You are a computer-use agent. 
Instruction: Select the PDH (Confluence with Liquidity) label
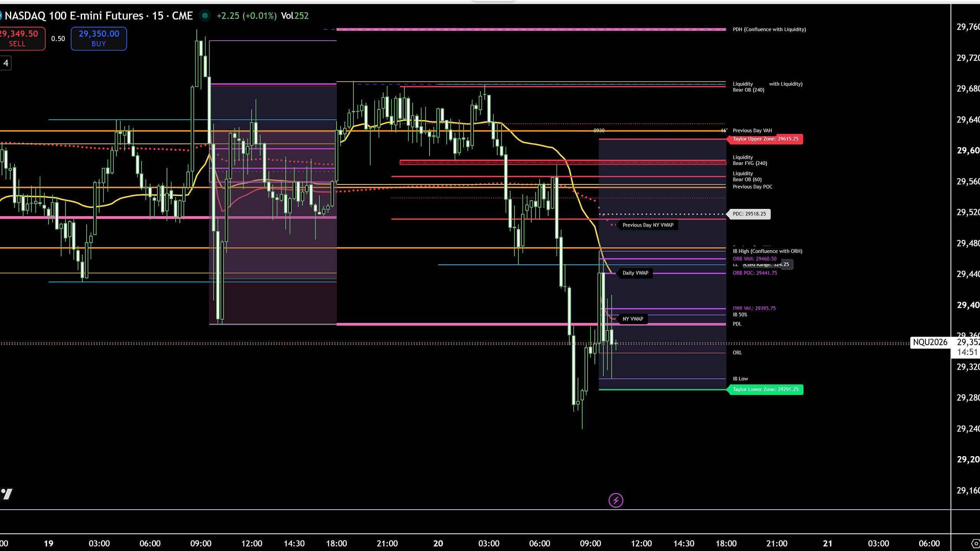click(x=769, y=29)
